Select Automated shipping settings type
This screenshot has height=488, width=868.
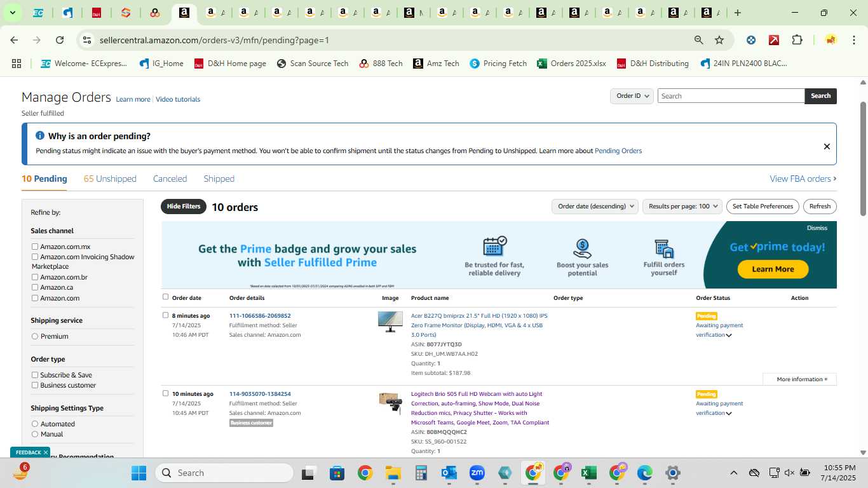[35, 424]
